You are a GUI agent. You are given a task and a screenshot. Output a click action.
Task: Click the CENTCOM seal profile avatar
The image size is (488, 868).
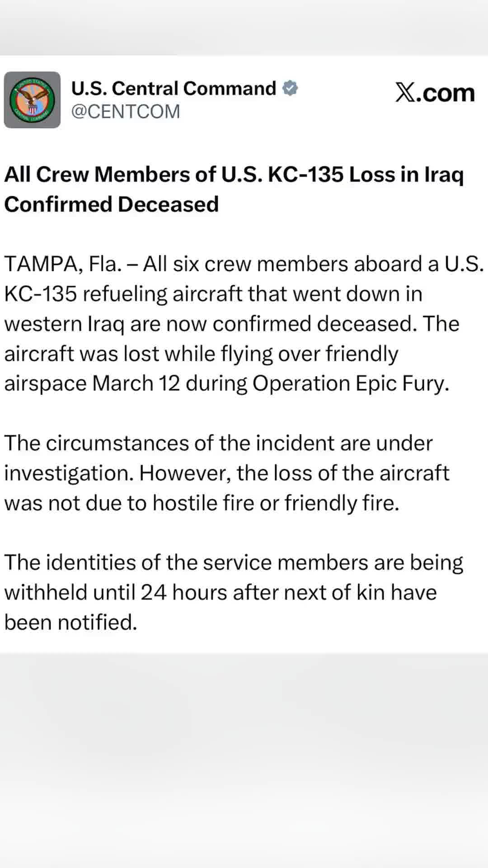32,100
